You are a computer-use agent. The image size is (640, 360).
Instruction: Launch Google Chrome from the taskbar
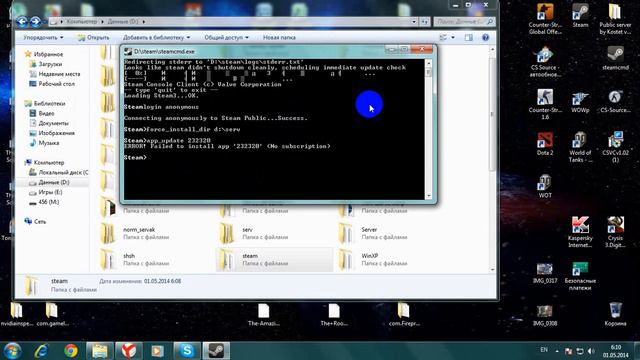click(71, 351)
